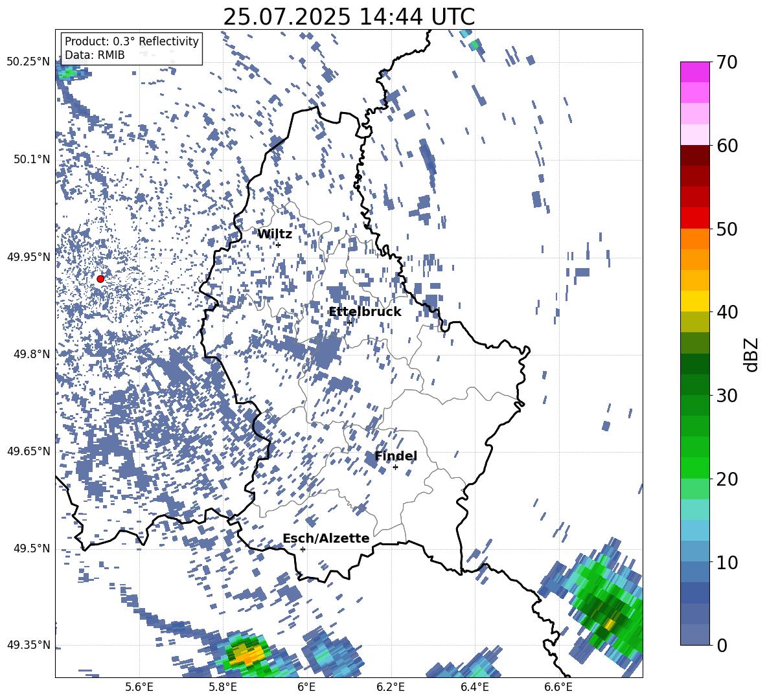Click the 6.6°E longitude label
This screenshot has height=700, width=767.
point(558,687)
